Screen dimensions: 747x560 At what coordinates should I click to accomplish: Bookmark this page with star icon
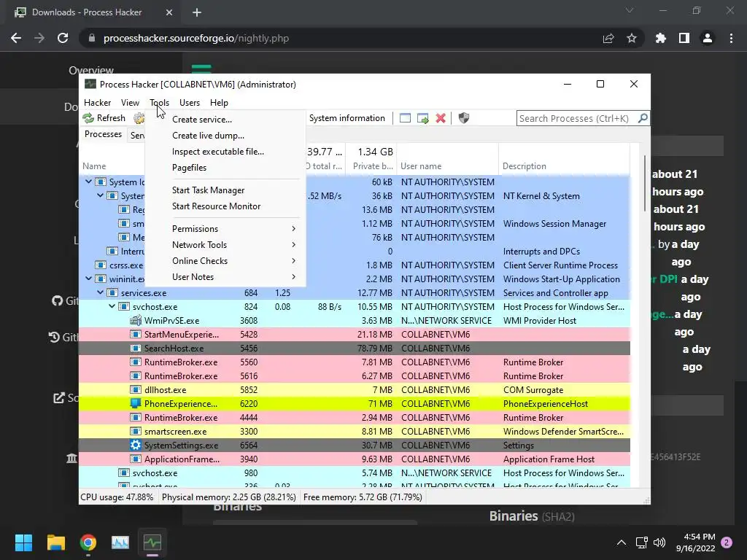[632, 38]
